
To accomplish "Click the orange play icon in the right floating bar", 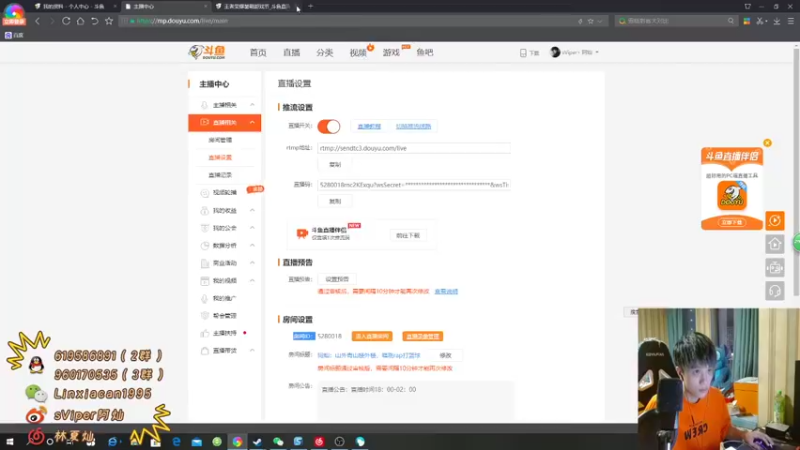I will click(x=774, y=220).
